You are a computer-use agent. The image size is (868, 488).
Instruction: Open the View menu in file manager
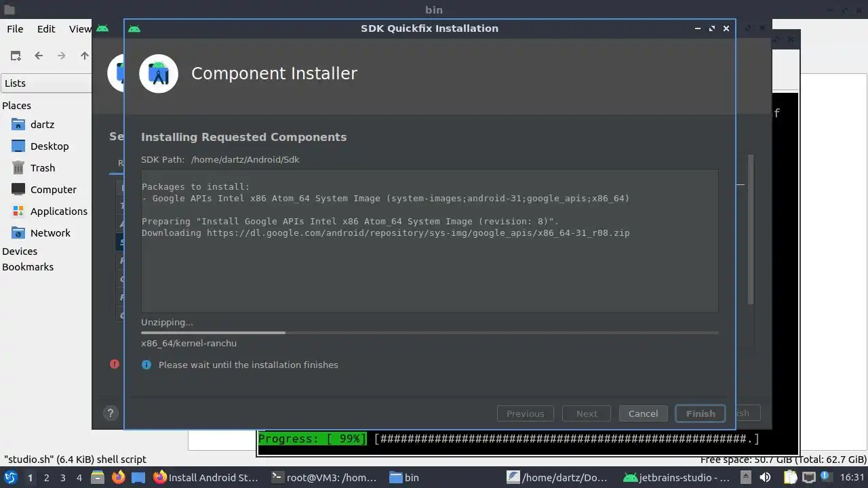(x=80, y=29)
